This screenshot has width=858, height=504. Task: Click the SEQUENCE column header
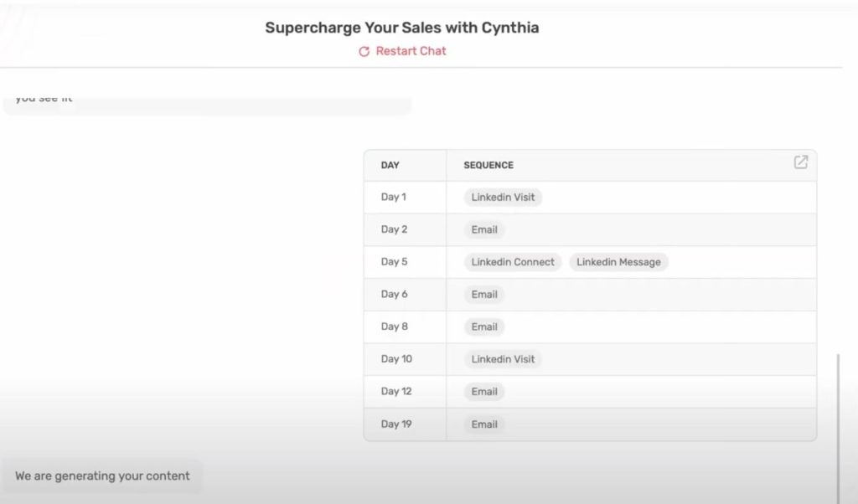click(x=488, y=166)
